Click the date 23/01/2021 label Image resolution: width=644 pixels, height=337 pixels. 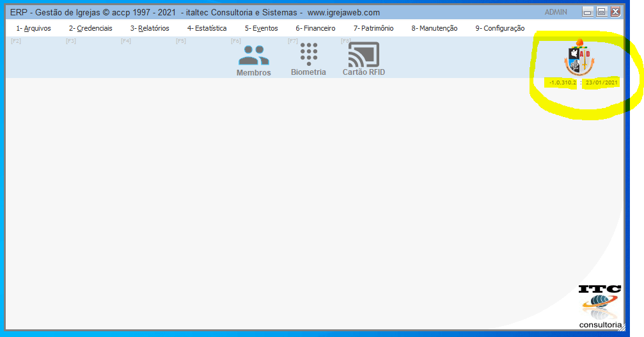(601, 82)
